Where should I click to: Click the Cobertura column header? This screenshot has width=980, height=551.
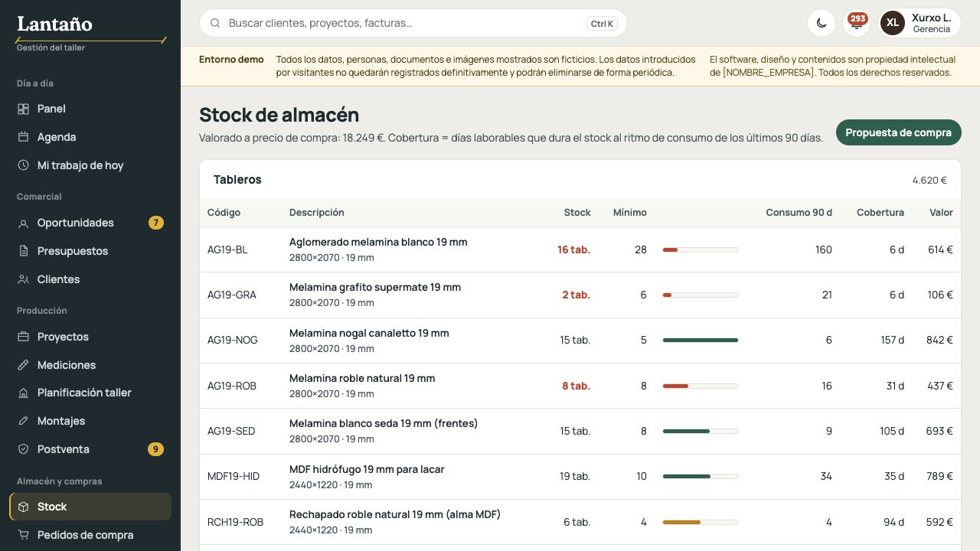click(x=880, y=212)
